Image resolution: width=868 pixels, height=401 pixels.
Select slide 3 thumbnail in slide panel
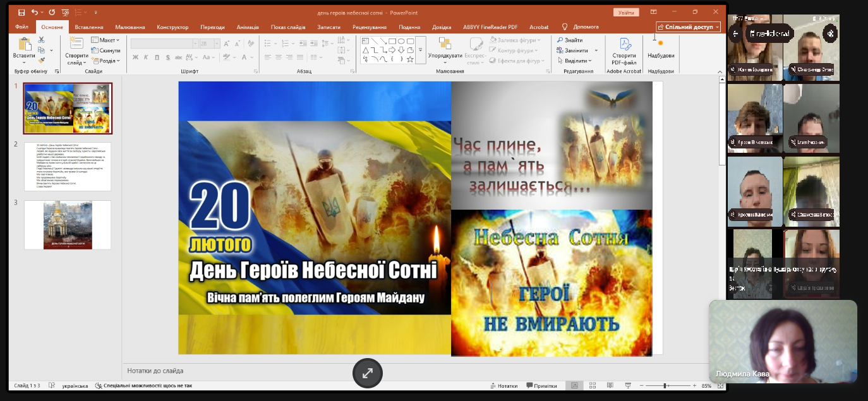68,225
